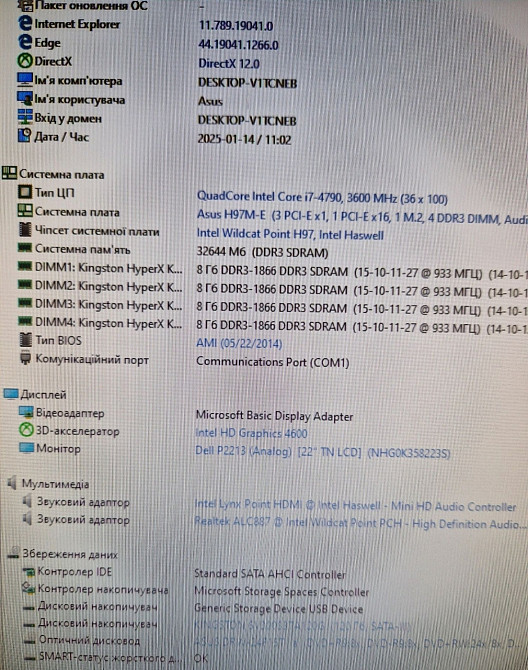528x670 pixels.
Task: Click the Системна пам'ять memory icon
Action: [x=25, y=247]
